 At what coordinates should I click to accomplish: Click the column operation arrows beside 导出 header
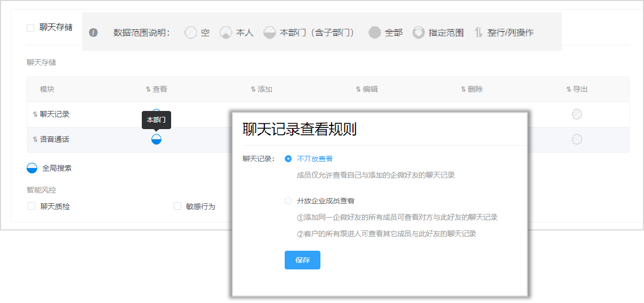click(568, 90)
